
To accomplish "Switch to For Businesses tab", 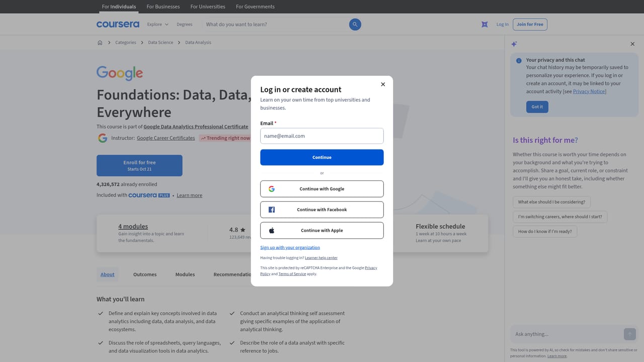I will [163, 7].
